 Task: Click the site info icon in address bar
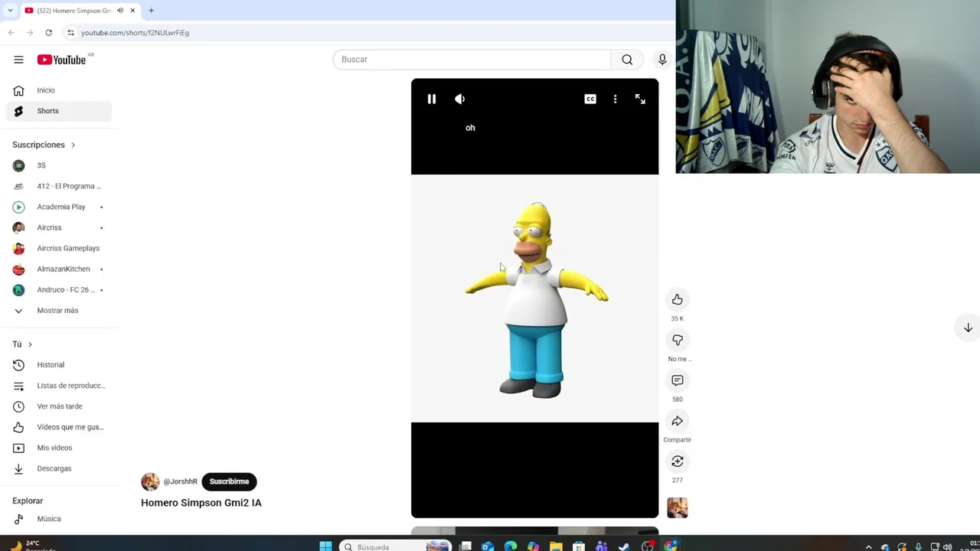coord(70,32)
